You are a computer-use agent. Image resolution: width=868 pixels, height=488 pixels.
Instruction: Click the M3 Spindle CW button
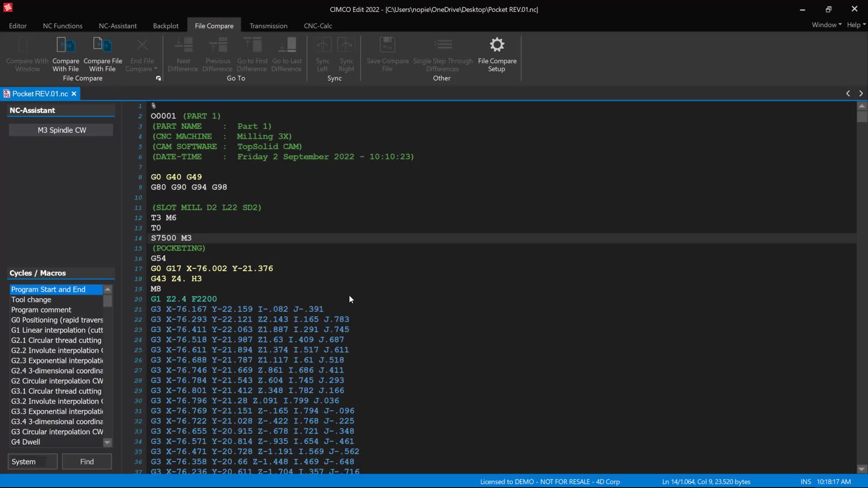click(x=61, y=130)
